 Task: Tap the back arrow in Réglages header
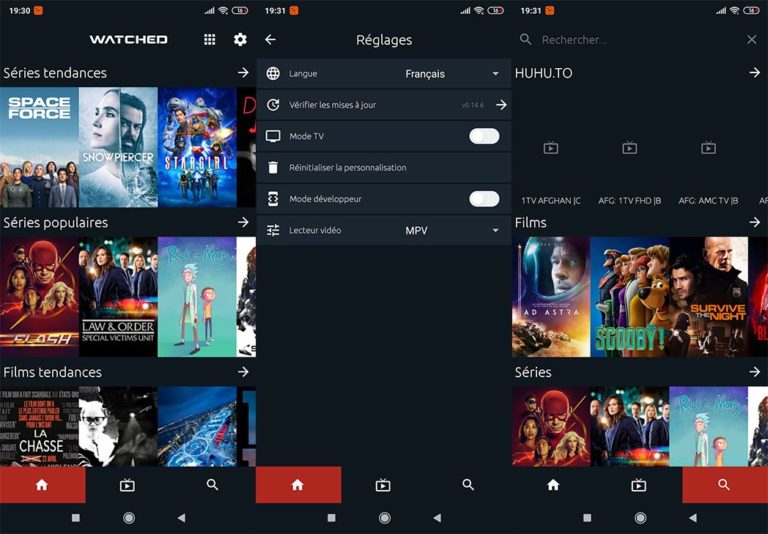[x=270, y=40]
